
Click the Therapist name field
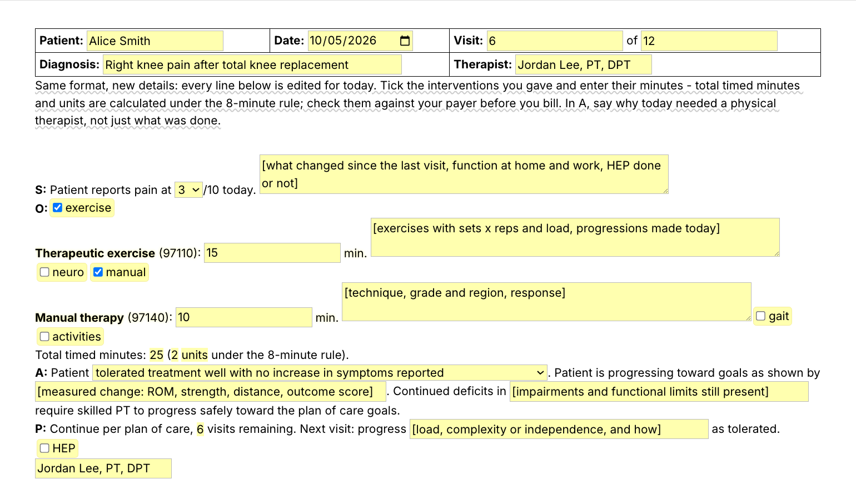pos(584,65)
